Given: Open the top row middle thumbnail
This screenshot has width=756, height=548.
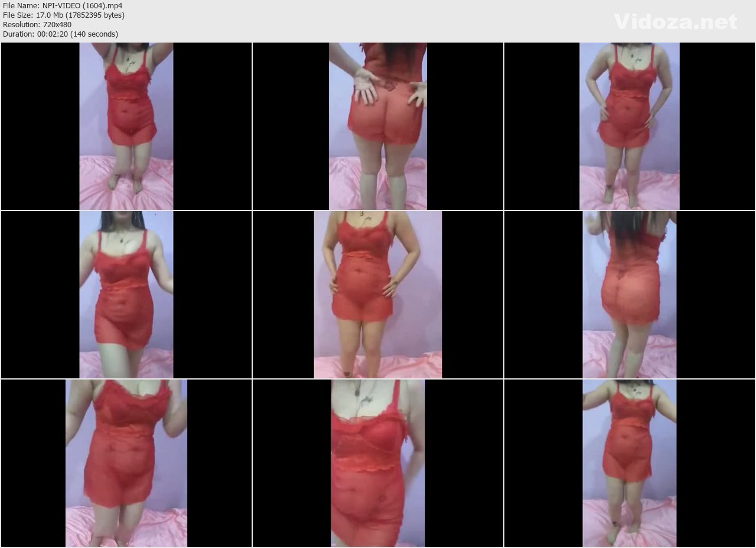Looking at the screenshot, I should pos(378,126).
